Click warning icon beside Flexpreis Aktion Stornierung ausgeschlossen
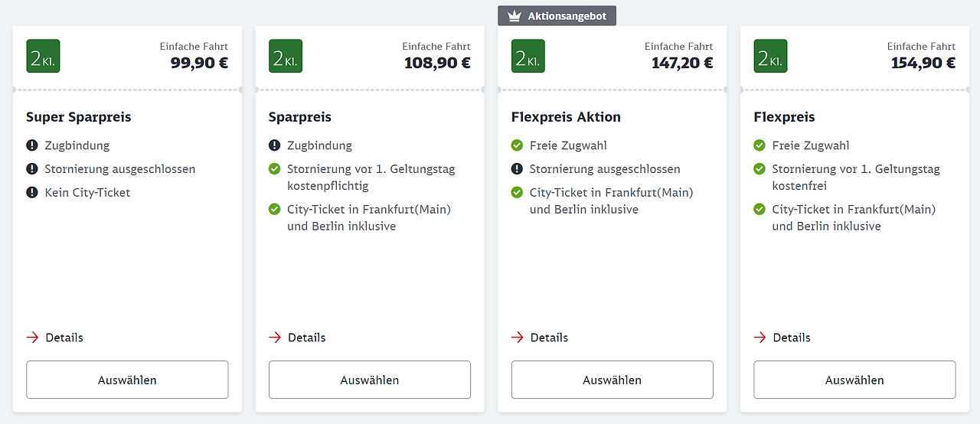The image size is (980, 424). [518, 169]
